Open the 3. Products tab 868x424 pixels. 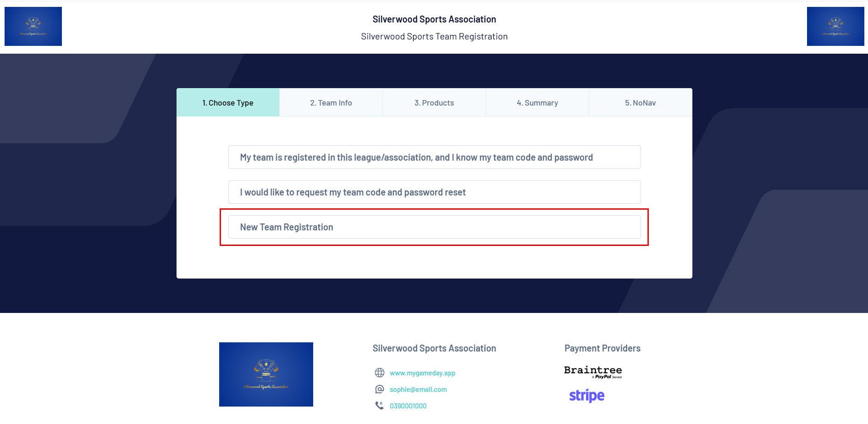click(x=434, y=102)
